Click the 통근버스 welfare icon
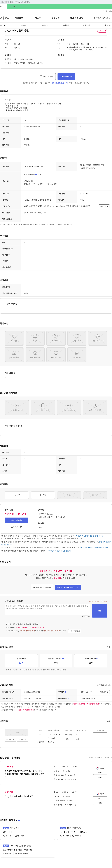112x868 pixels. click(14, 338)
